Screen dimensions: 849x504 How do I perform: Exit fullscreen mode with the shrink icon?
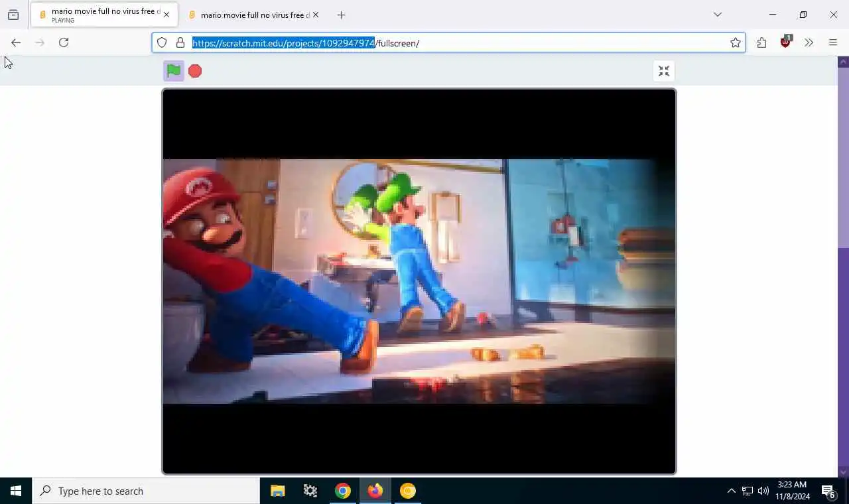tap(664, 71)
